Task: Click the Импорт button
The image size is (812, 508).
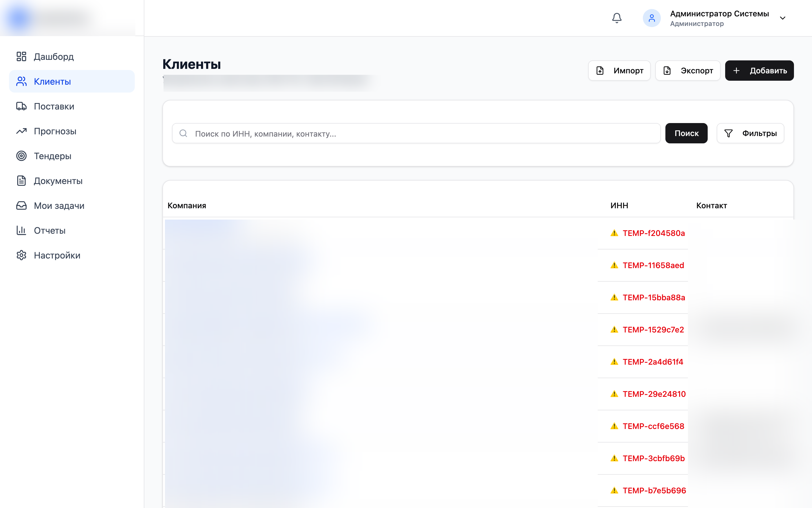Action: 619,71
